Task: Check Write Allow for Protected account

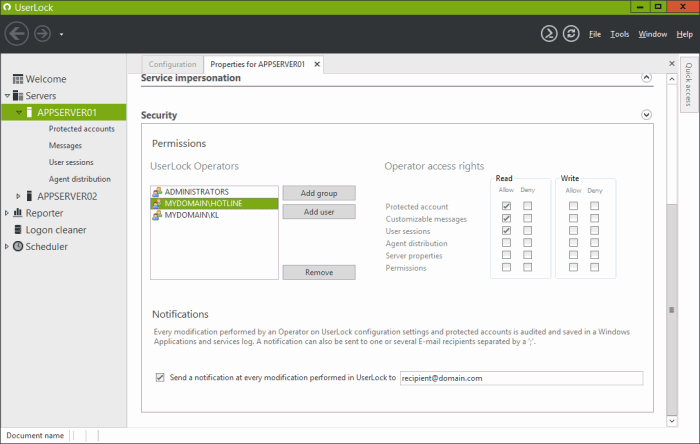Action: [573, 206]
